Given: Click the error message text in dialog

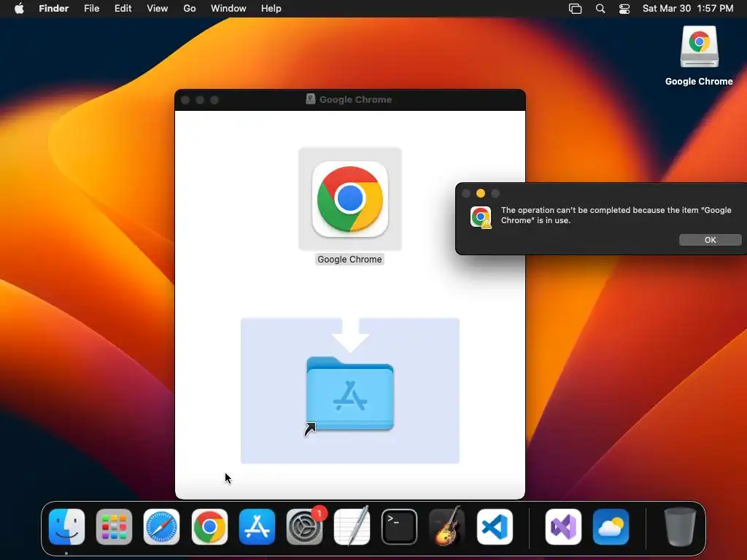Looking at the screenshot, I should (616, 215).
